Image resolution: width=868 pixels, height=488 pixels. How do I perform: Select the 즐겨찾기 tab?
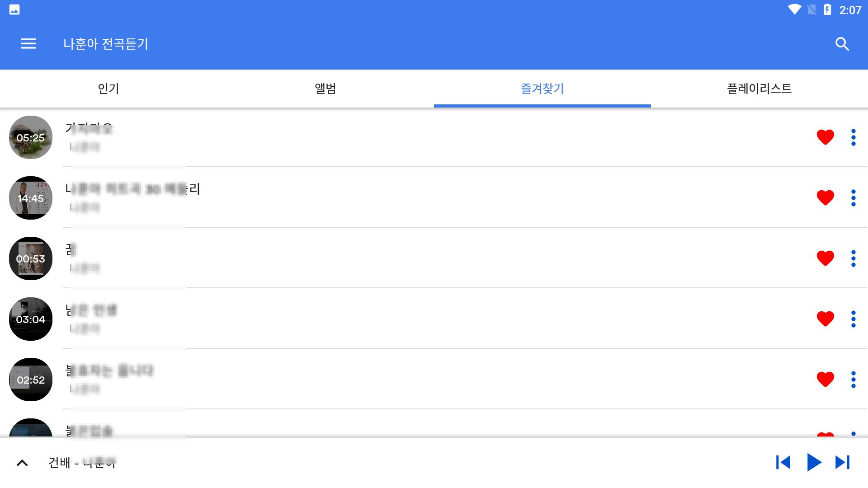click(x=542, y=89)
